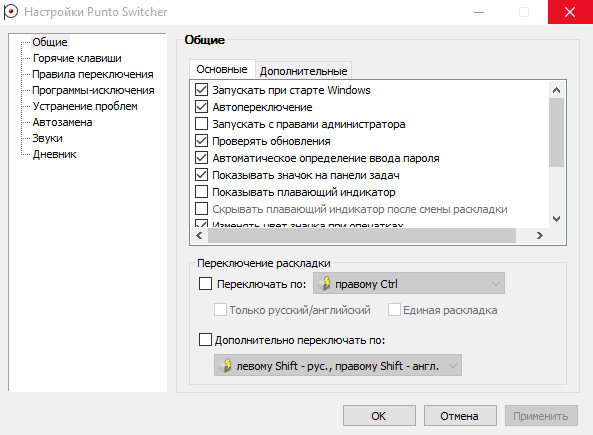593x435 pixels.
Task: Select Дневник in the tree
Action: click(x=54, y=154)
